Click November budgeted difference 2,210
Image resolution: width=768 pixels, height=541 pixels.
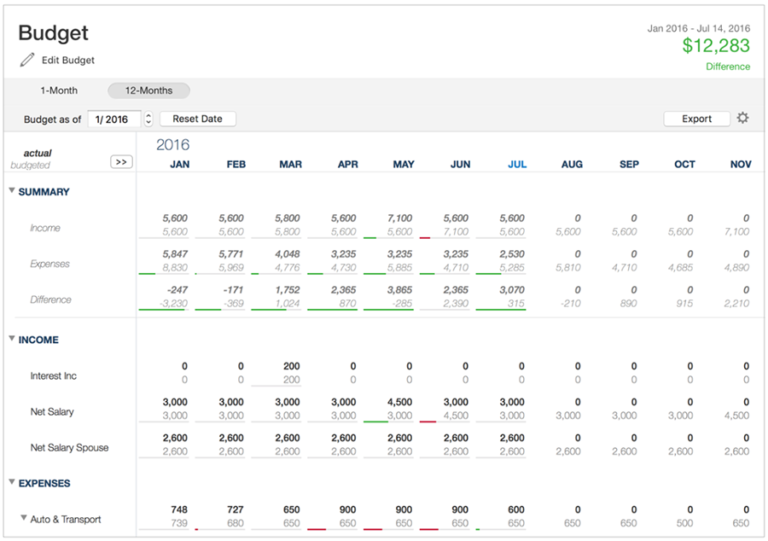click(x=737, y=304)
